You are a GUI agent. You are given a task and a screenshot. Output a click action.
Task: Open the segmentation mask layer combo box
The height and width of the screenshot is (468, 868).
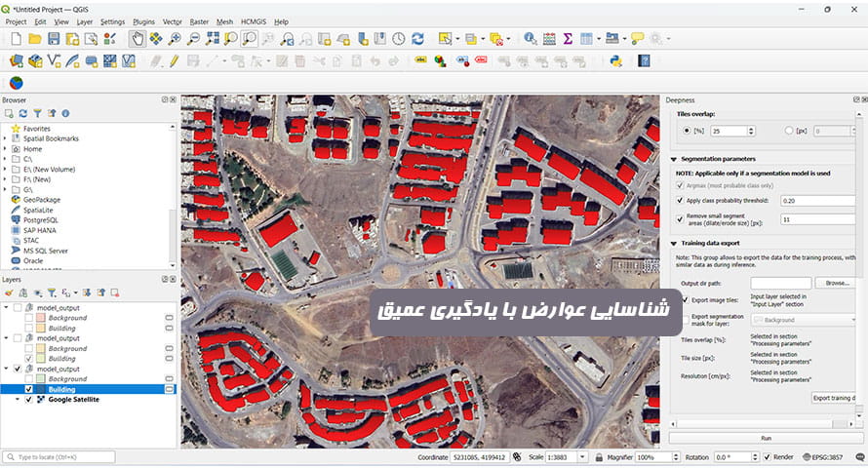point(804,320)
